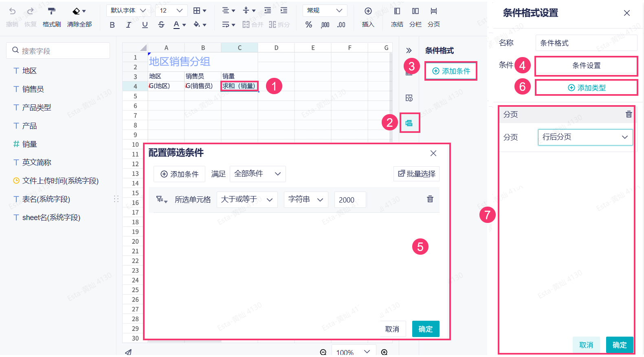Merge cells with 合并

253,25
